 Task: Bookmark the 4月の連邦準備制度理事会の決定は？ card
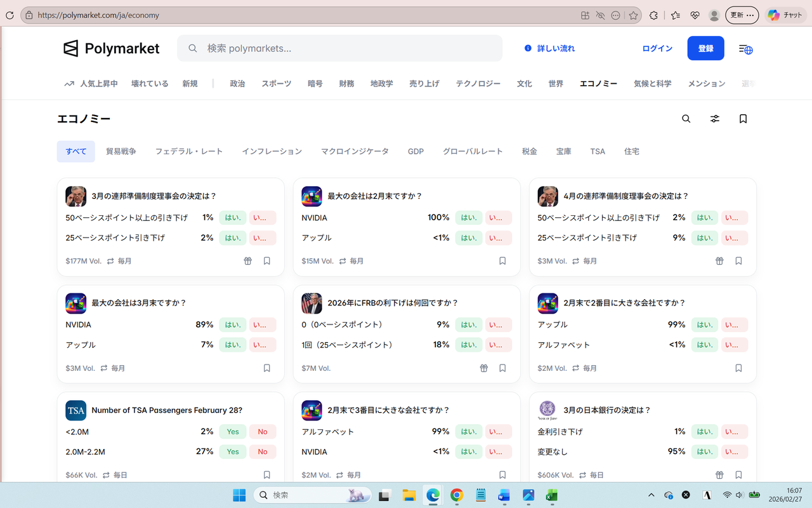point(738,261)
